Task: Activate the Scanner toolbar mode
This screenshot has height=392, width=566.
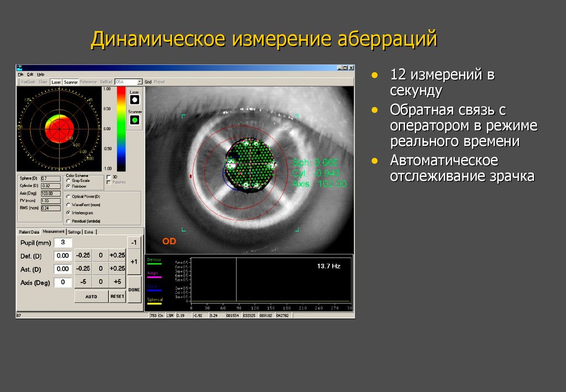Action: point(71,81)
